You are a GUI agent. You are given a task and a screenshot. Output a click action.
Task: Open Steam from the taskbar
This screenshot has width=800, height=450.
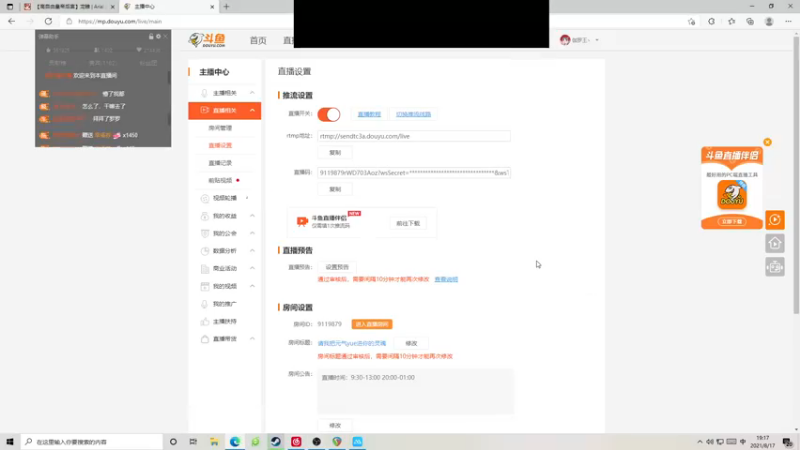tap(276, 441)
